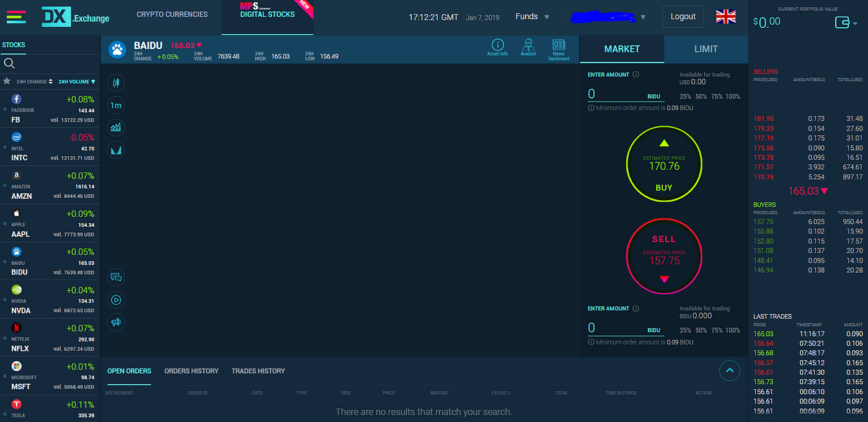Click last trade at 11:16:17

tap(808, 333)
